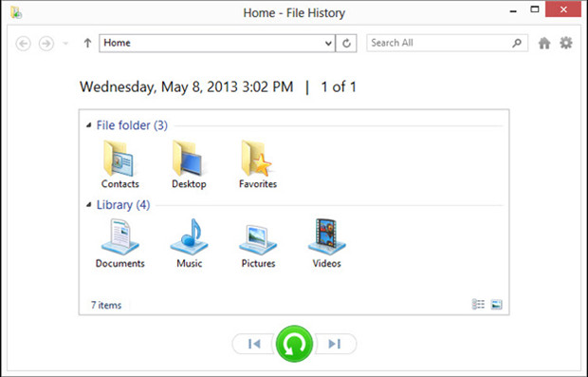Click the Forward navigation arrow
This screenshot has width=588, height=377.
(46, 44)
